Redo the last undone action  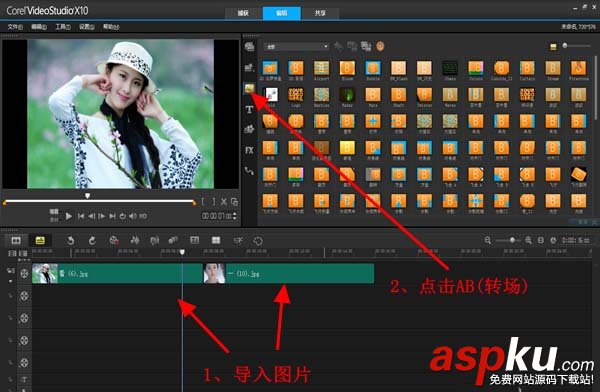click(x=92, y=240)
